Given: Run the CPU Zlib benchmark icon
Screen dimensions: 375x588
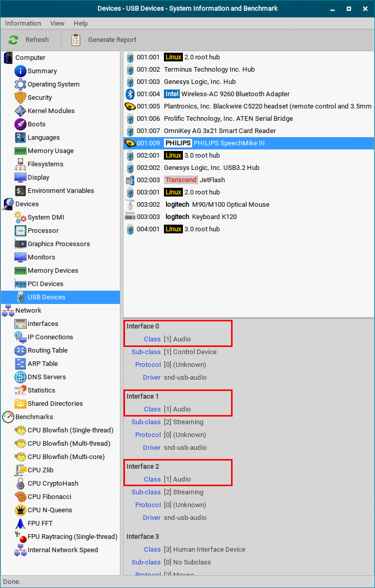Looking at the screenshot, I should pyautogui.click(x=20, y=470).
